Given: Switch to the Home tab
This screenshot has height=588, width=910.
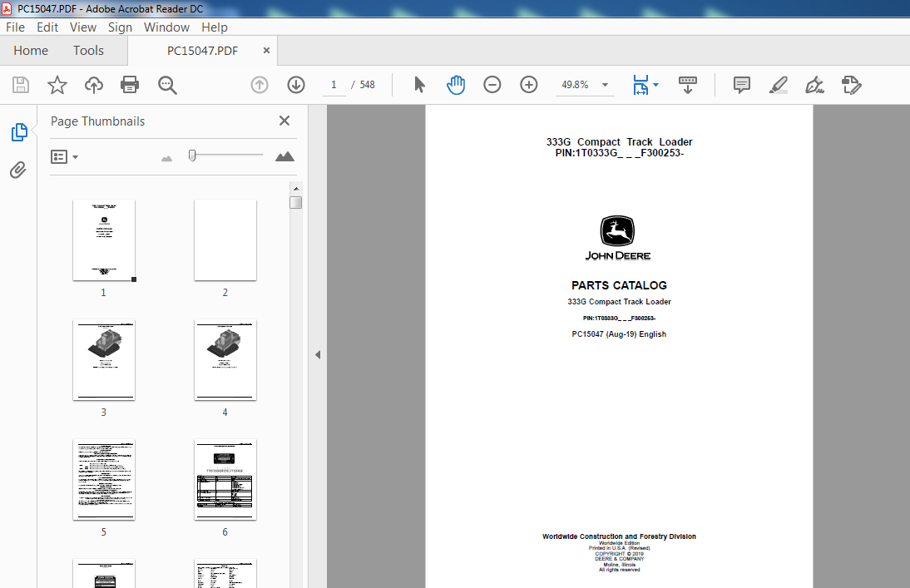Looking at the screenshot, I should point(31,51).
